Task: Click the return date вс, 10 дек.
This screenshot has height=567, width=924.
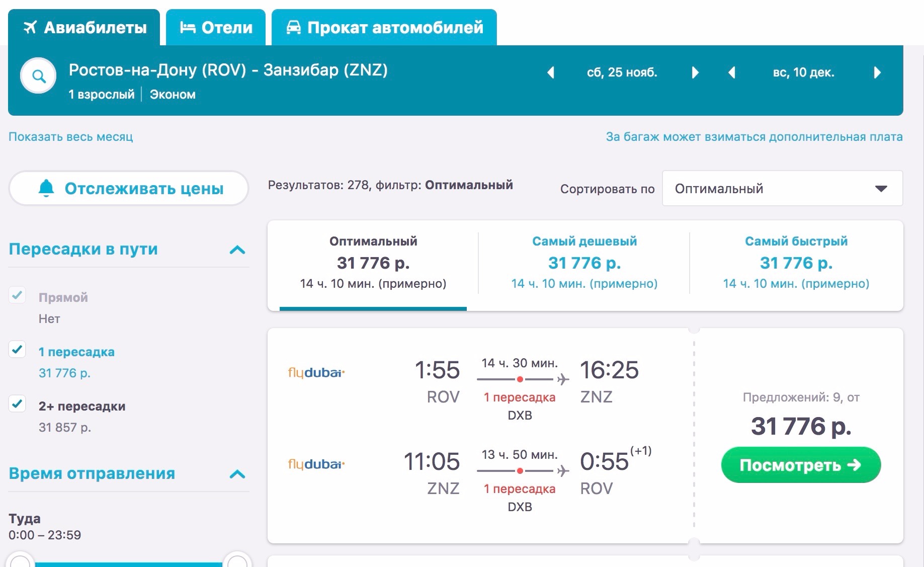Action: click(x=804, y=72)
